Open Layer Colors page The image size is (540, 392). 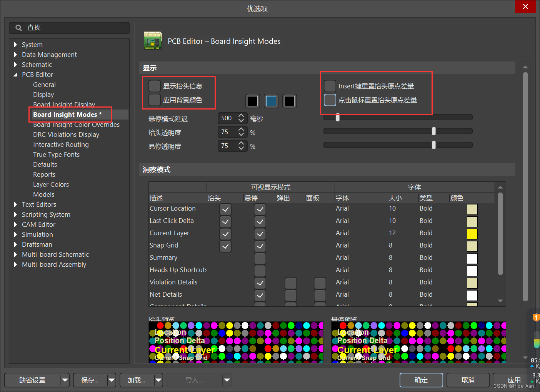[51, 184]
